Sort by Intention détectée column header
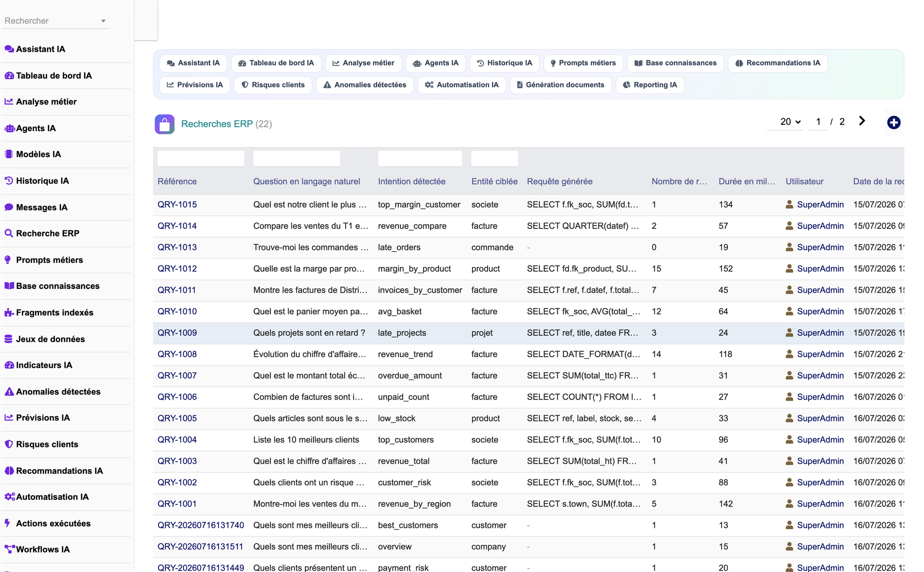This screenshot has height=572, width=924. coord(412,181)
